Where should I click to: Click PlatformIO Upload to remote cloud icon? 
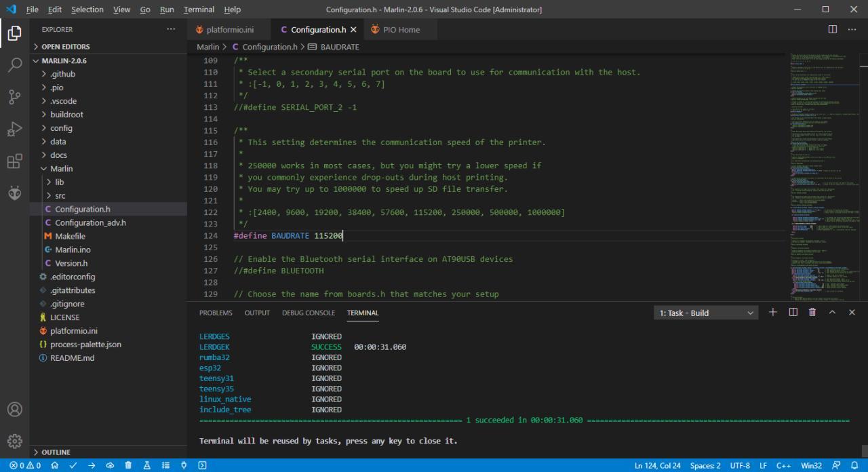click(110, 466)
